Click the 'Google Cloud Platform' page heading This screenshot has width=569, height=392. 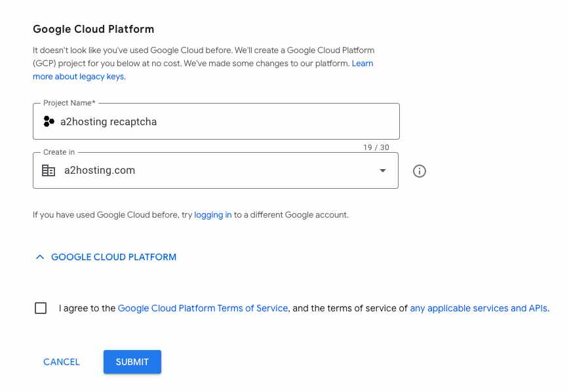point(93,29)
